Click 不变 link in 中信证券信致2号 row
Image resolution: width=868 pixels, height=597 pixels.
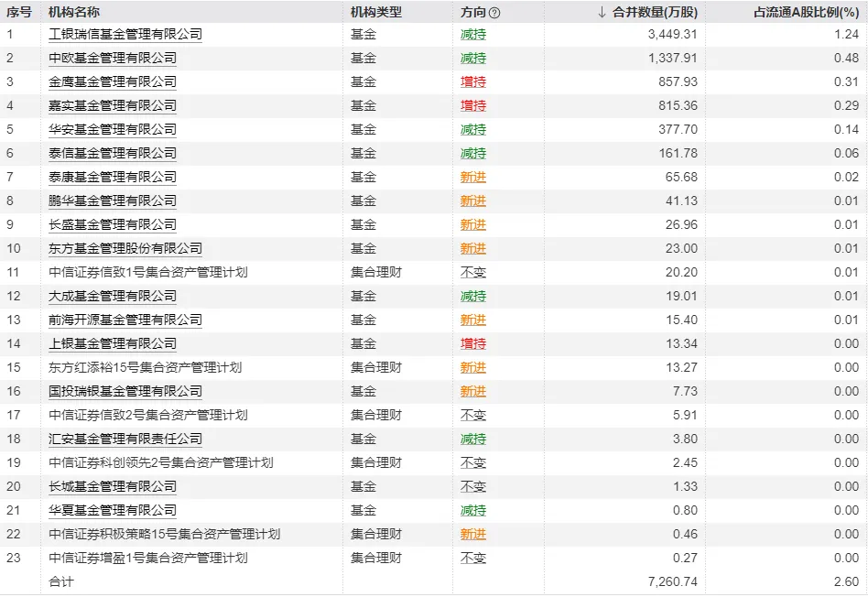473,416
